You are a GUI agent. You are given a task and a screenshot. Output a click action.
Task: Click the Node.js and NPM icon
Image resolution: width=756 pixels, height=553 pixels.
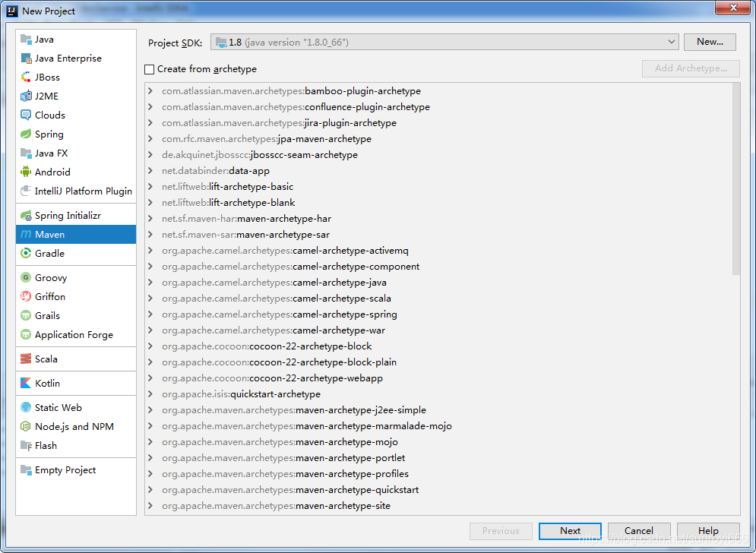pyautogui.click(x=26, y=427)
